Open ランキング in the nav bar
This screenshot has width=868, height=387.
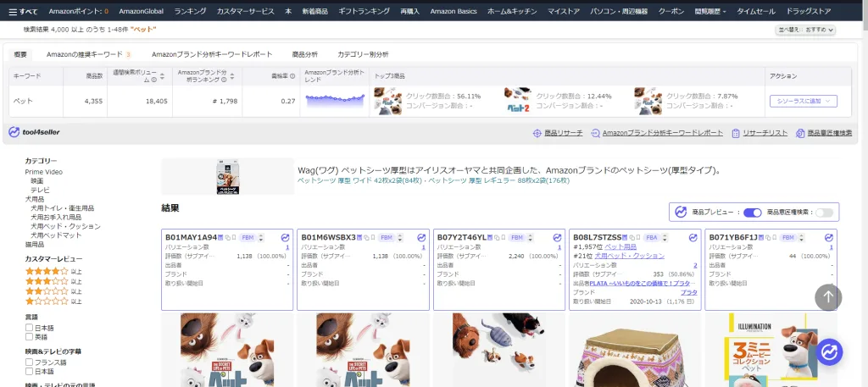point(190,11)
